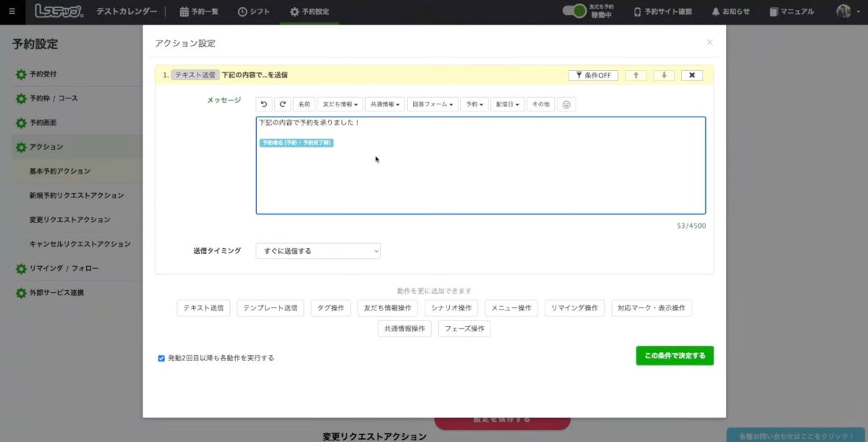Open the hamburger menu in top bar
The width and height of the screenshot is (868, 442).
click(x=12, y=12)
